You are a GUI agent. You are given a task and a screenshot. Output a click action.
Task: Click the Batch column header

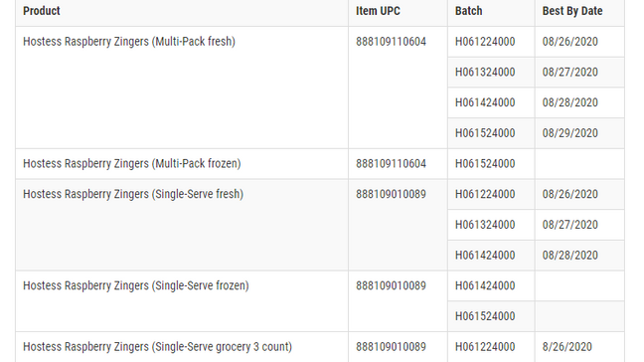(x=469, y=11)
